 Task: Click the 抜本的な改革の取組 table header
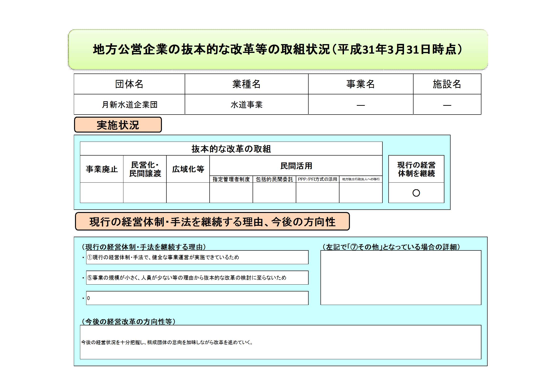click(231, 149)
